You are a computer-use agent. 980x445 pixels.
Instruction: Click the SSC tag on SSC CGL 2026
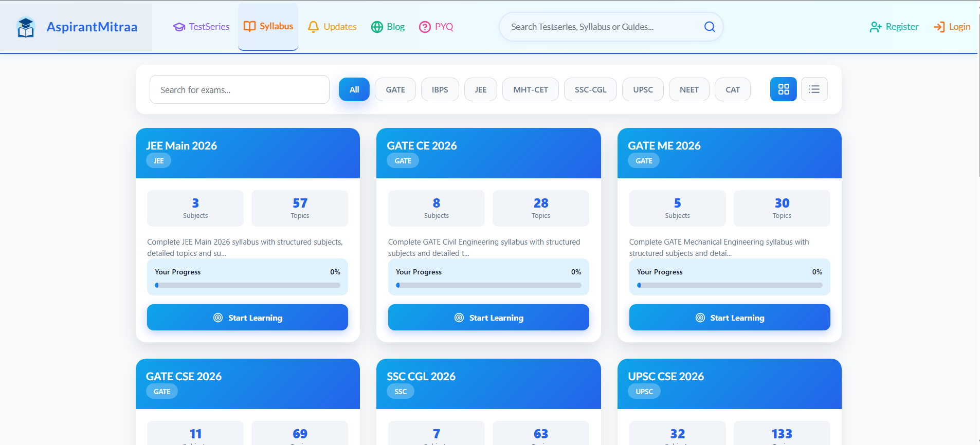[x=401, y=392]
